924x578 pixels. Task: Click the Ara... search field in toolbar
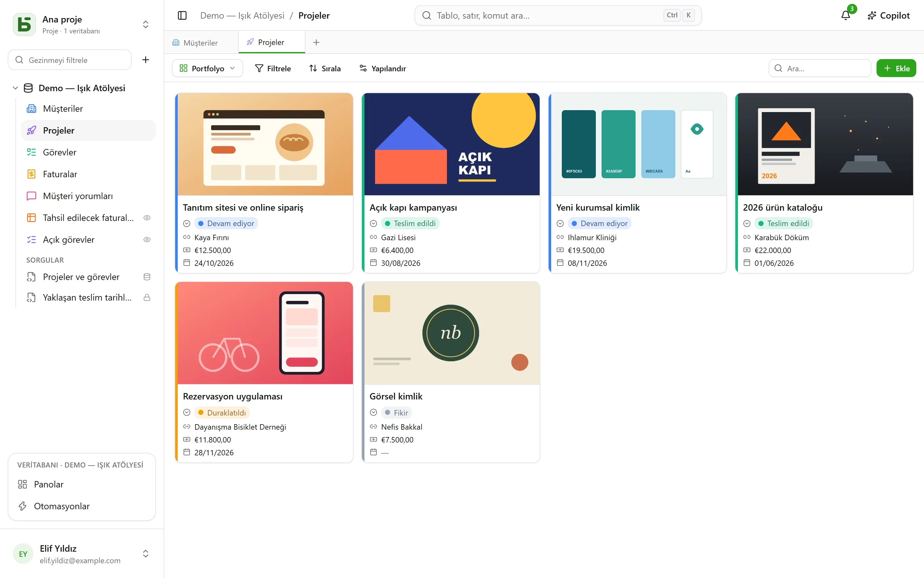[x=820, y=68]
